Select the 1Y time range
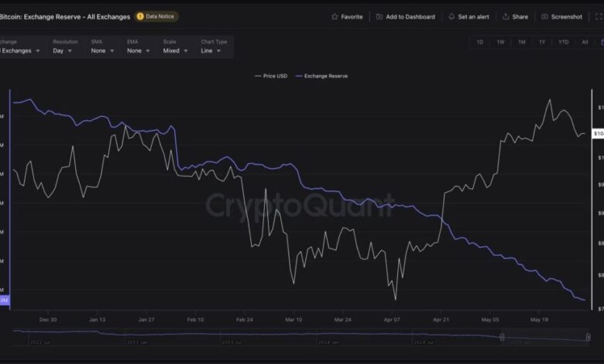 coord(542,42)
